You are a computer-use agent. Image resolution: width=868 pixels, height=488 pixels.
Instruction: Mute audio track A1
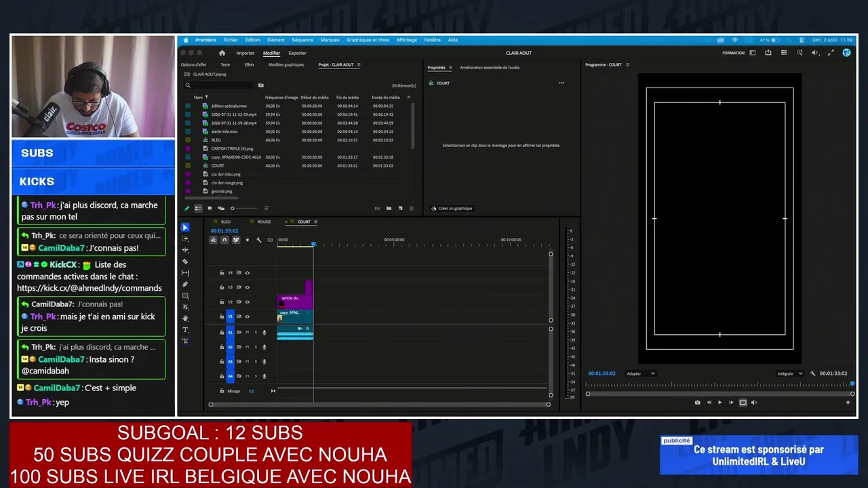tap(247, 332)
